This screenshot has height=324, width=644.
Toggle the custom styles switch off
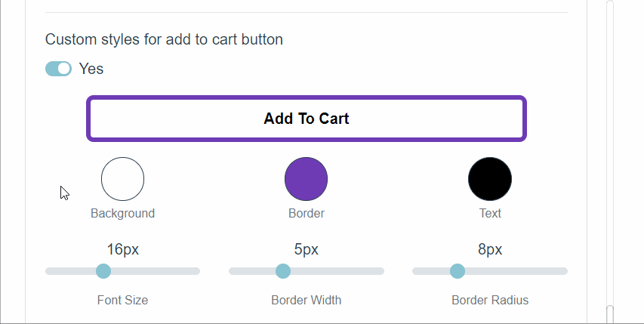coord(58,69)
